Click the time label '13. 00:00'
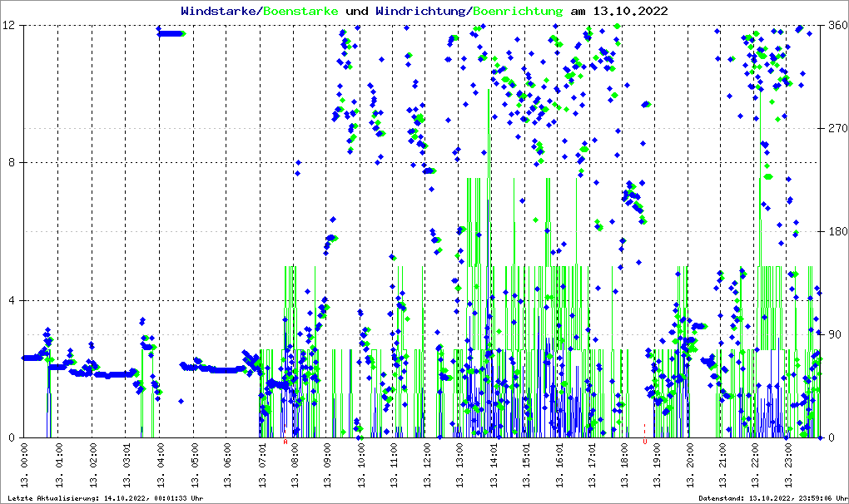The width and height of the screenshot is (849, 504). pos(25,465)
